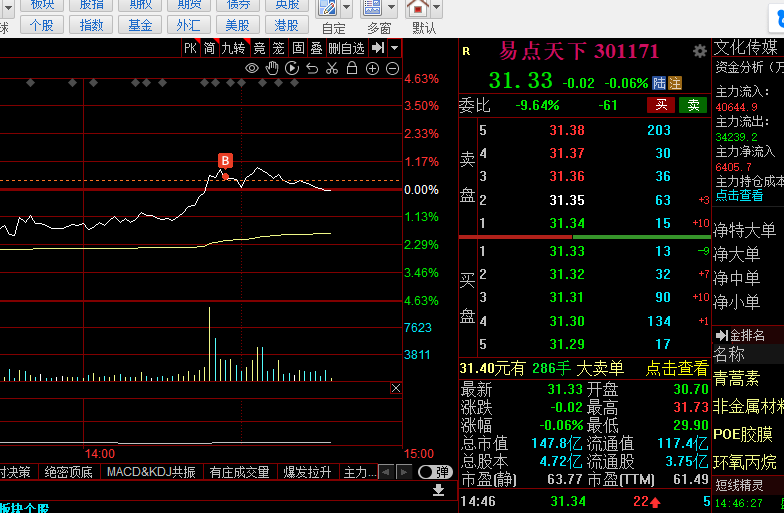The height and width of the screenshot is (513, 784).
Task: Expand the 自定 dropdown arrow
Action: pos(346,8)
